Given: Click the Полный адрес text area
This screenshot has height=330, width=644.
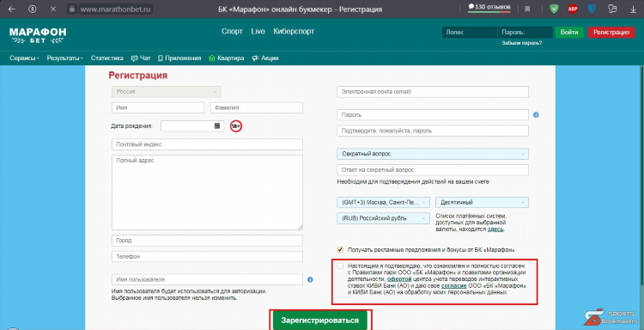Looking at the screenshot, I should coord(207,192).
